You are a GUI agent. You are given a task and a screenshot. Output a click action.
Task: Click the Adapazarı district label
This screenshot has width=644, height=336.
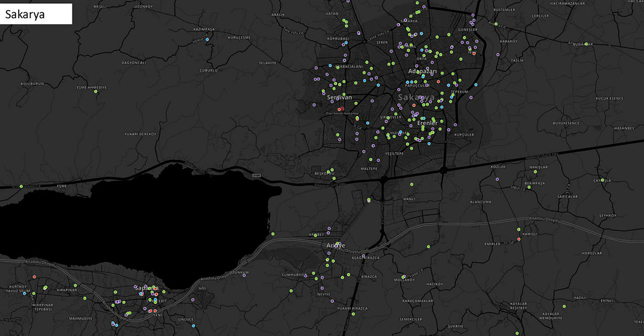pyautogui.click(x=423, y=71)
